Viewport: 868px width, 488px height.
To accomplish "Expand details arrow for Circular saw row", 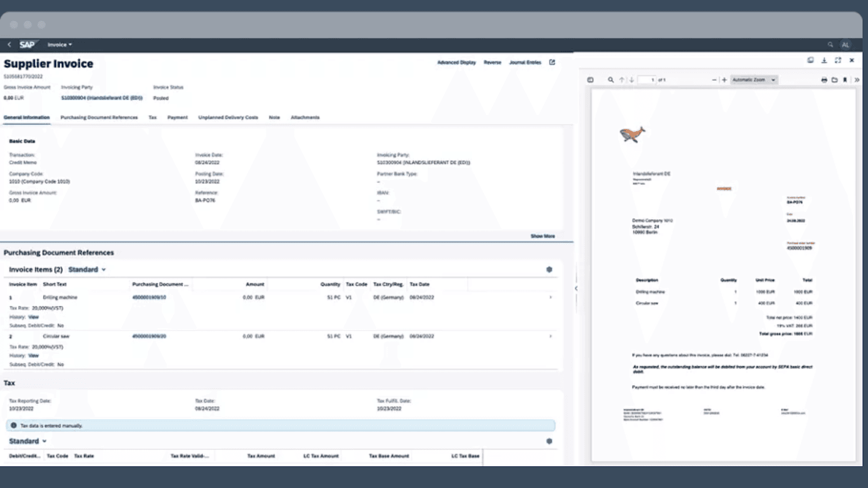I will [551, 336].
